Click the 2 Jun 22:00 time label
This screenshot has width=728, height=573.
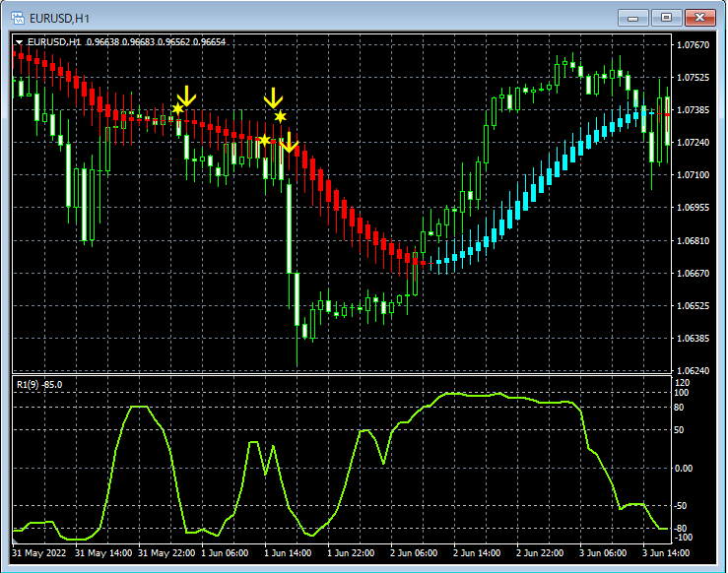(540, 553)
